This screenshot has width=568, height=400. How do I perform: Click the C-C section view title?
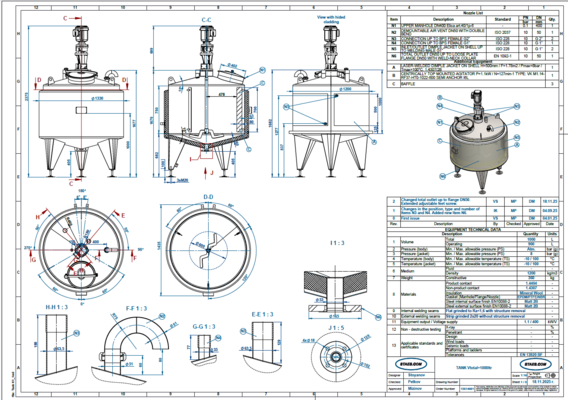pyautogui.click(x=206, y=20)
